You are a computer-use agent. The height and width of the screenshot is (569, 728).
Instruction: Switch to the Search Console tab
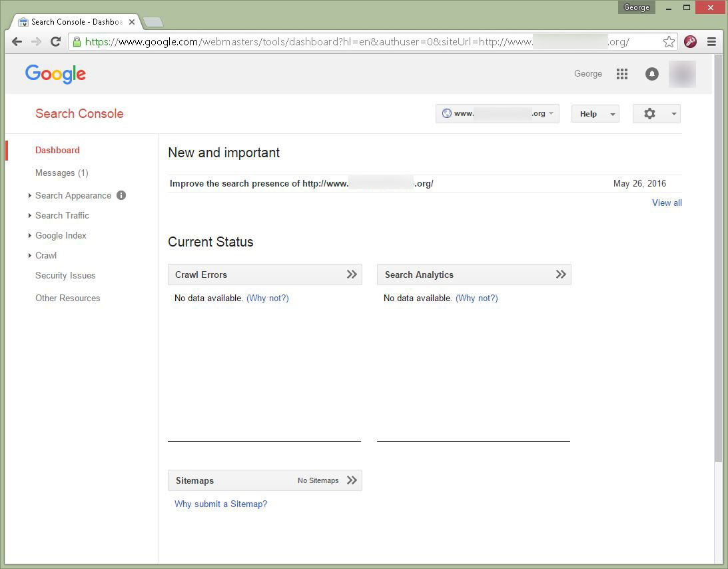(75, 22)
